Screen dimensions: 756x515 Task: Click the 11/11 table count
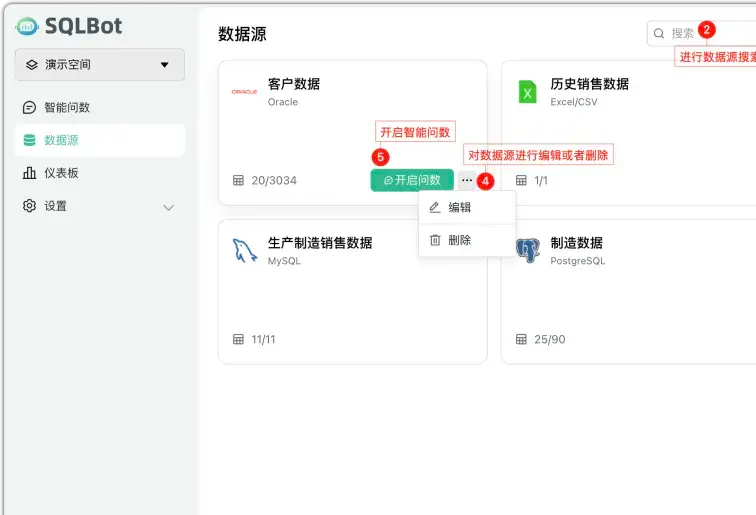point(263,339)
